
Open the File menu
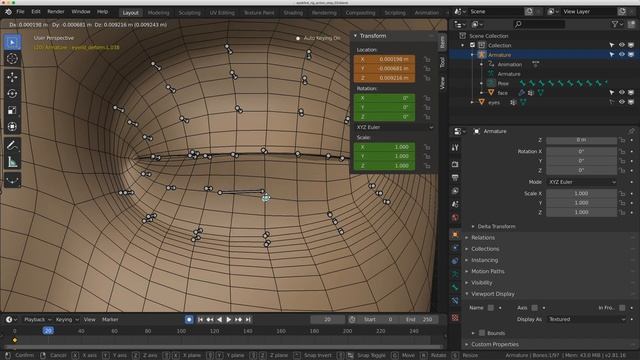[x=20, y=12]
